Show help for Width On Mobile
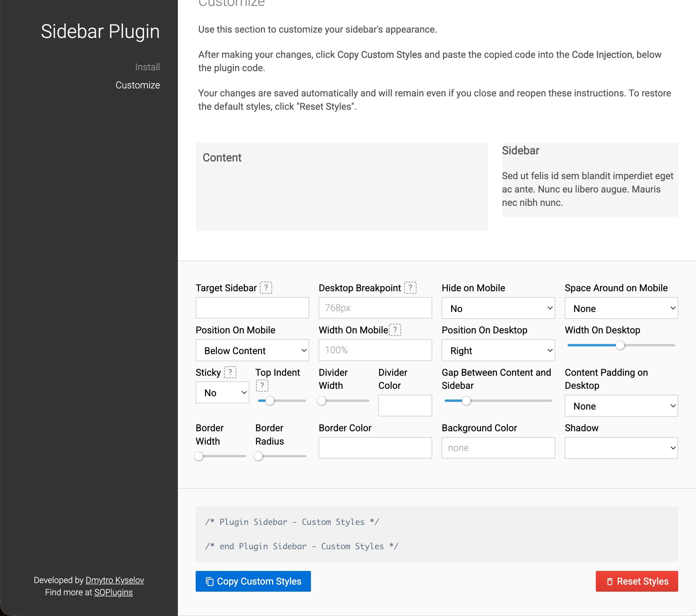This screenshot has width=696, height=616. pos(395,330)
